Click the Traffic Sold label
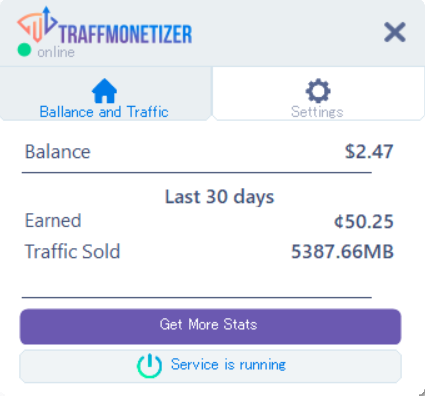The image size is (425, 396). 72,251
